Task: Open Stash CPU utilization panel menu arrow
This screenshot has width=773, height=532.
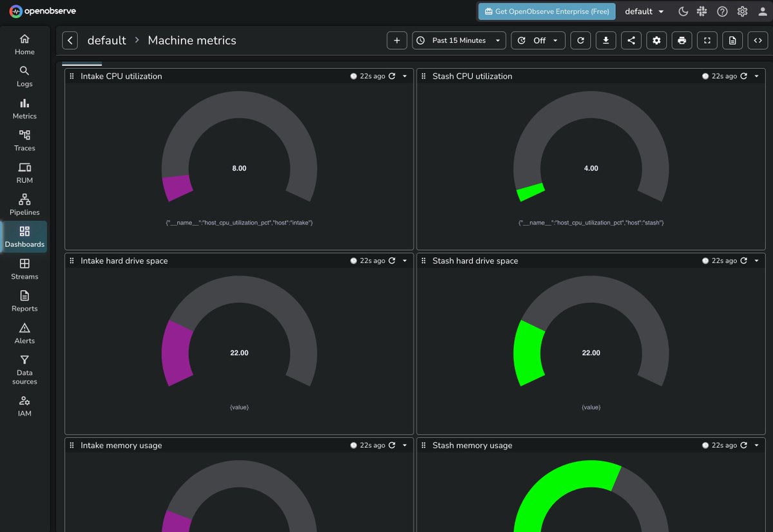Action: (756, 76)
